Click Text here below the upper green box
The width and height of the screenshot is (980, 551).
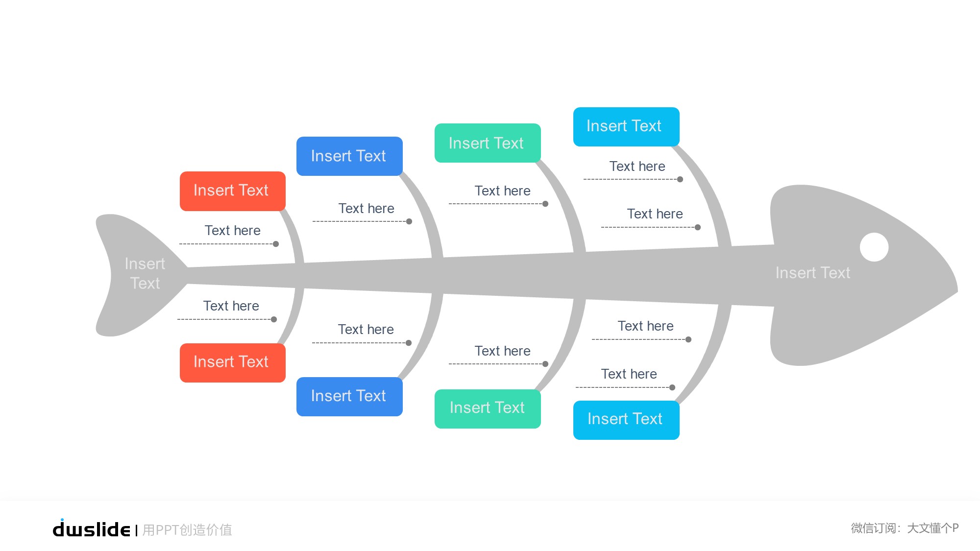tap(502, 191)
